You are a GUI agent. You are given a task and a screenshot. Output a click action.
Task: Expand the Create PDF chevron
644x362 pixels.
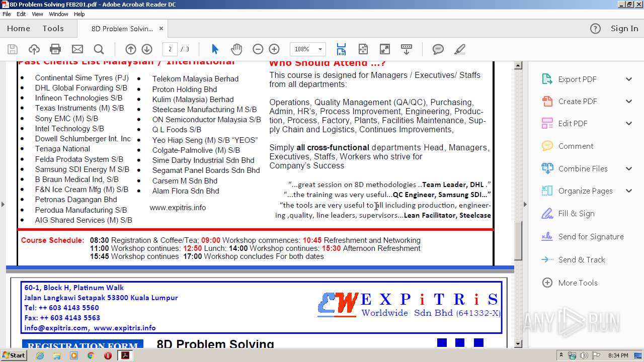coord(629,101)
